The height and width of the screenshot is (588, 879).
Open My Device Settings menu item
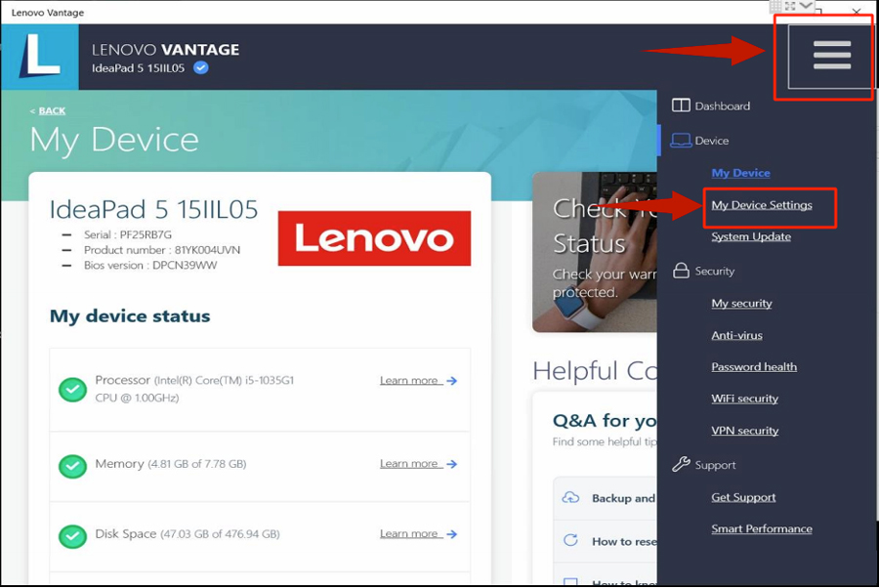(x=762, y=205)
